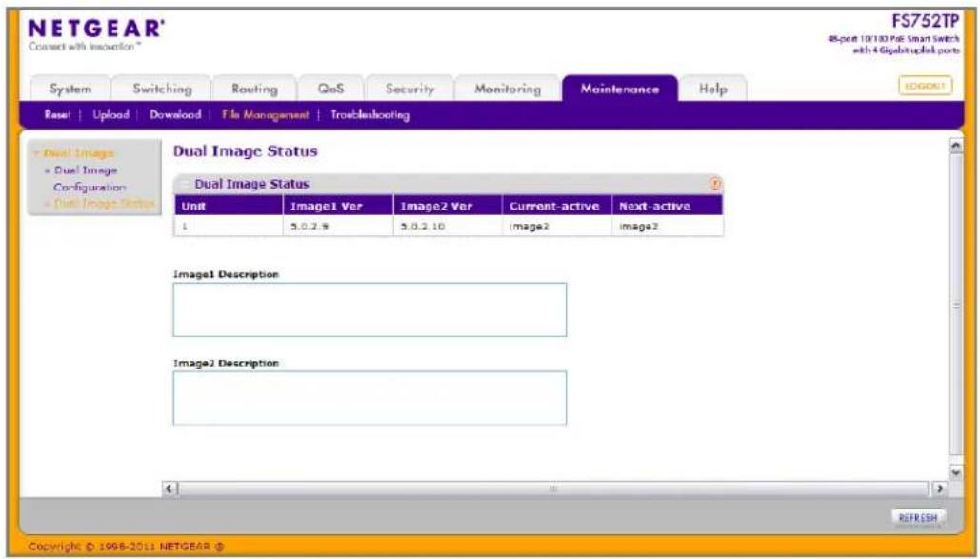Select the Maintenance tab

619,89
